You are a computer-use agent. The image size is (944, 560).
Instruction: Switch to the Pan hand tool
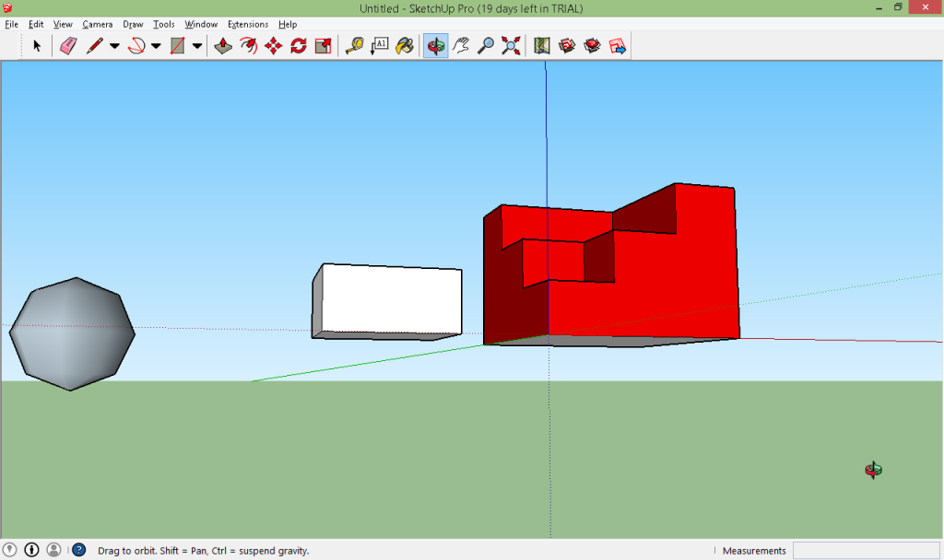click(x=458, y=45)
